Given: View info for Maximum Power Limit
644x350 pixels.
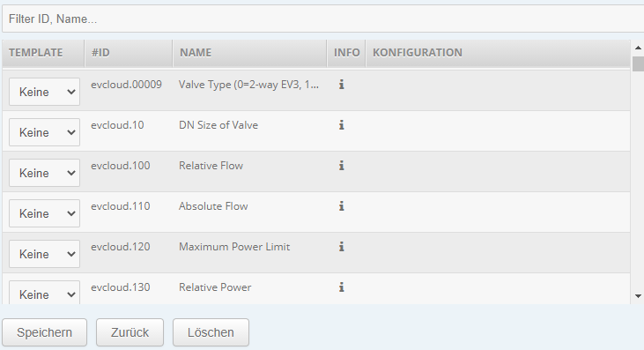Looking at the screenshot, I should (341, 247).
